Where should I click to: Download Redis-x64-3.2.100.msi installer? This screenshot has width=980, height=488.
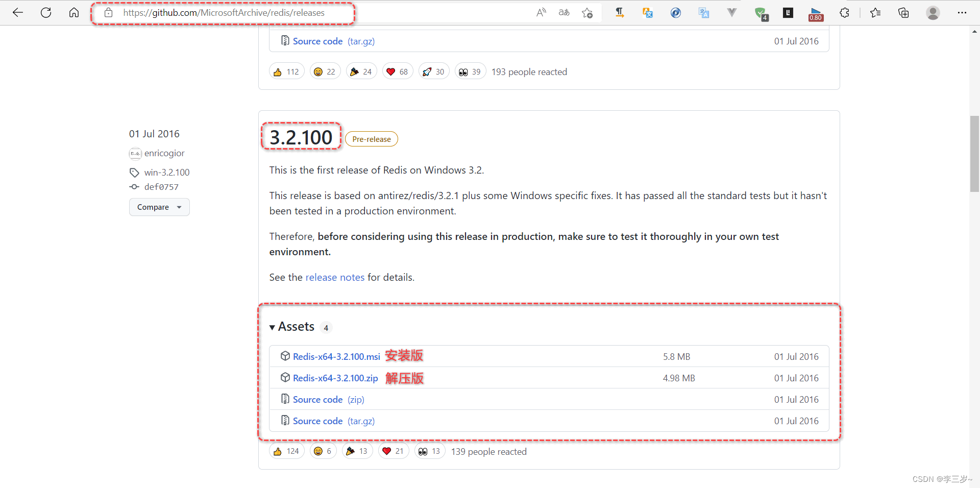coord(336,356)
